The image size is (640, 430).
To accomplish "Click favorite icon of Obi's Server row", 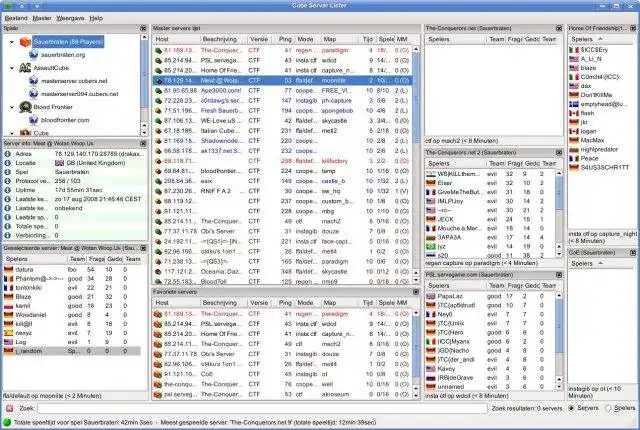I will (x=158, y=354).
